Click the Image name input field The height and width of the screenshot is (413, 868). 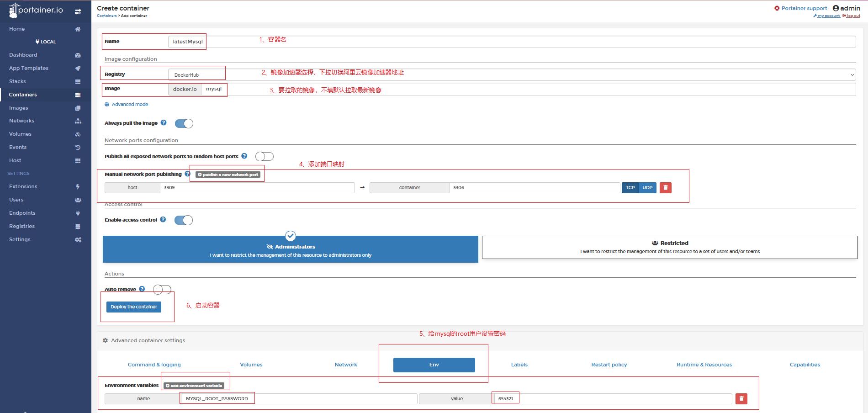click(x=529, y=89)
